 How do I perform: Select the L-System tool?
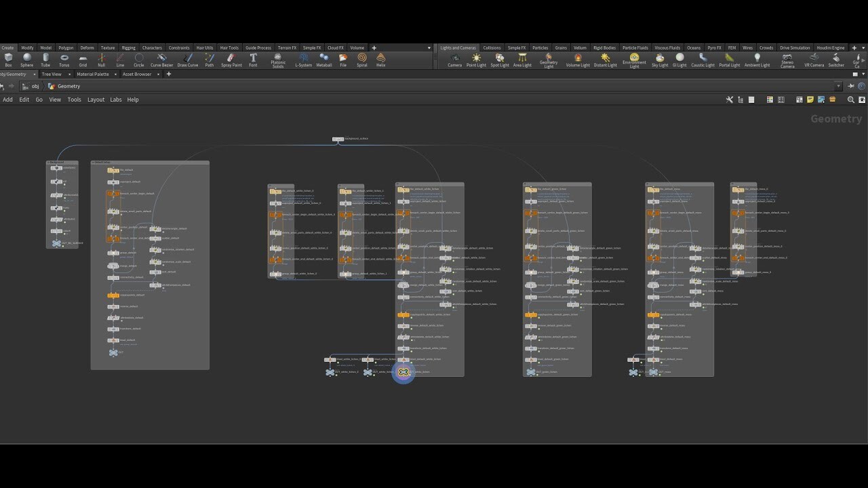302,59
